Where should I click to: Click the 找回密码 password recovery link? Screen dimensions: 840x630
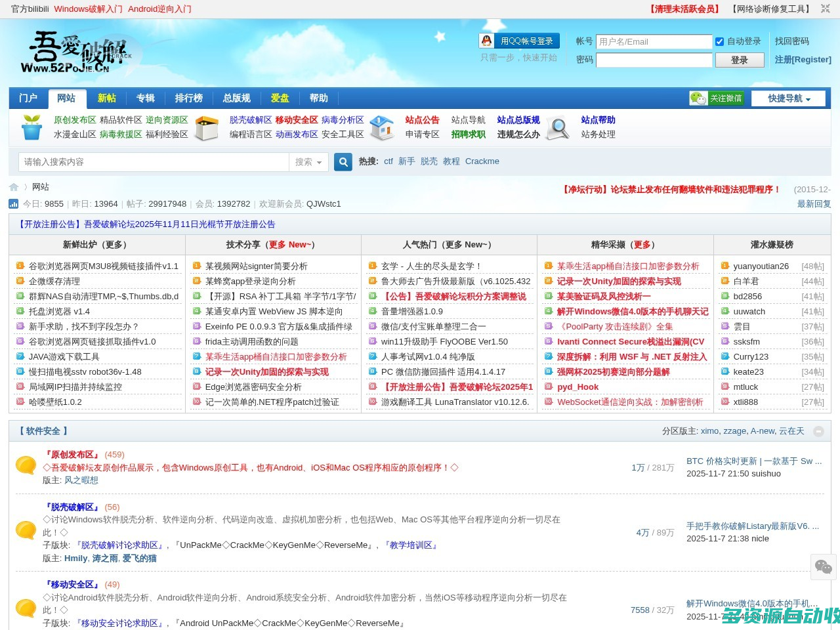(x=793, y=41)
